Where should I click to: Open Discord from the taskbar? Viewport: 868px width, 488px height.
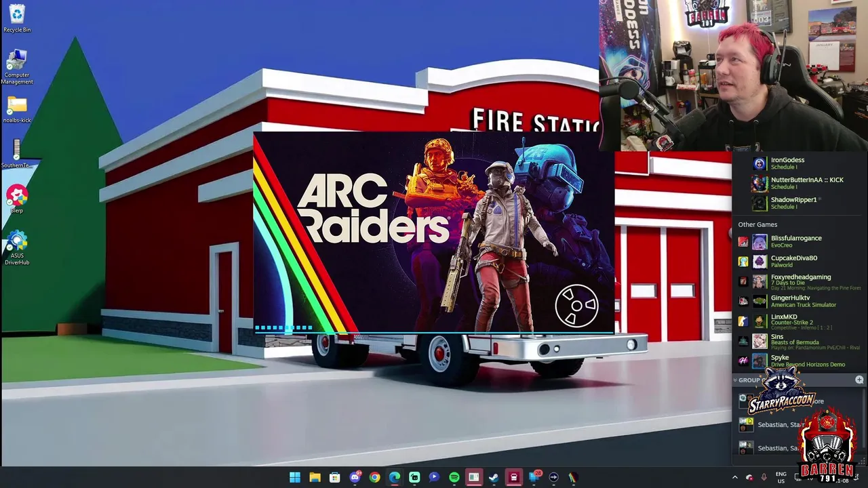pos(355,477)
